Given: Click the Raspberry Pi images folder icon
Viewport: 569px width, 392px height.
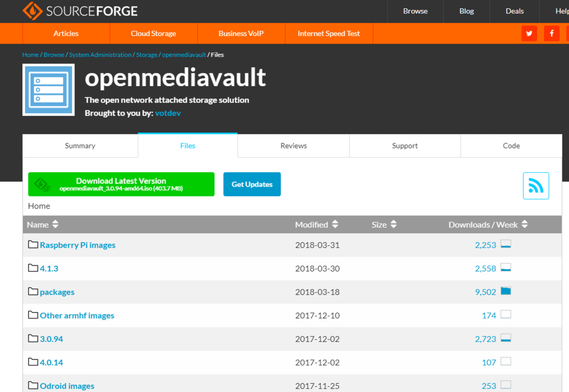Looking at the screenshot, I should tap(33, 244).
